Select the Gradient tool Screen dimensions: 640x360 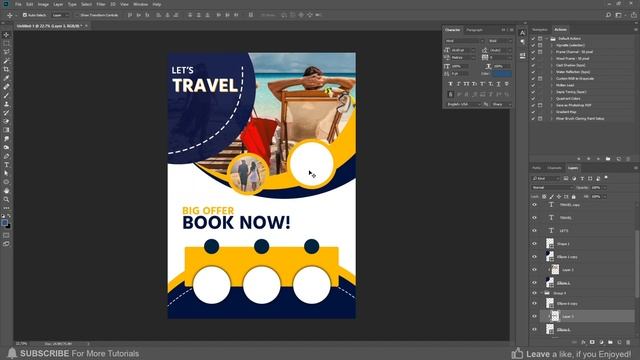click(6, 130)
